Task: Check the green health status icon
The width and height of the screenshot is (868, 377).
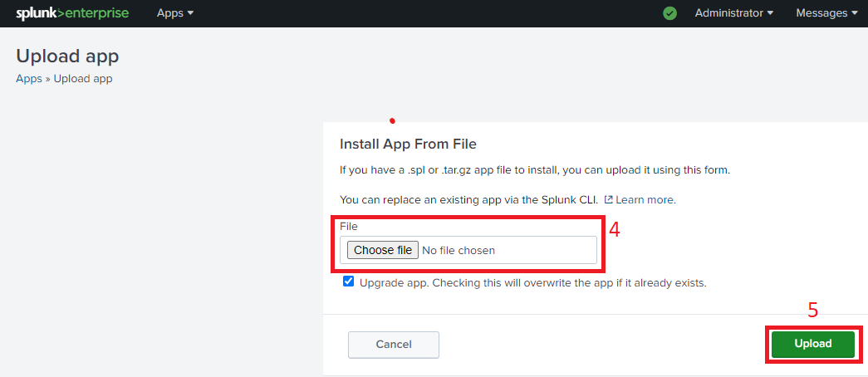Action: (x=670, y=13)
